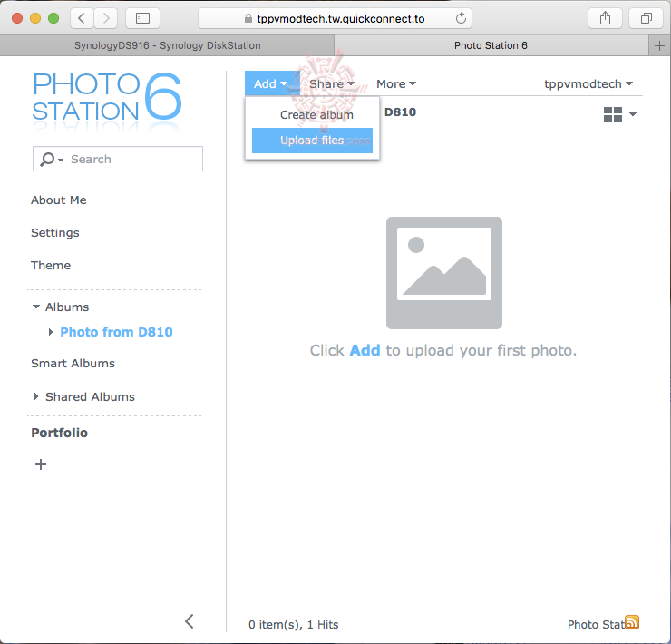Open Settings in the sidebar
Screen dimensions: 671x644
coord(55,232)
